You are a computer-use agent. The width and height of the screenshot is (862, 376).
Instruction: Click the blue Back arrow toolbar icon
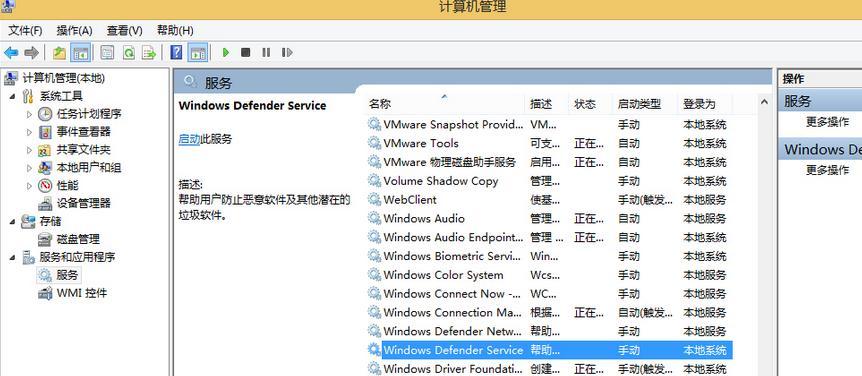[11, 53]
